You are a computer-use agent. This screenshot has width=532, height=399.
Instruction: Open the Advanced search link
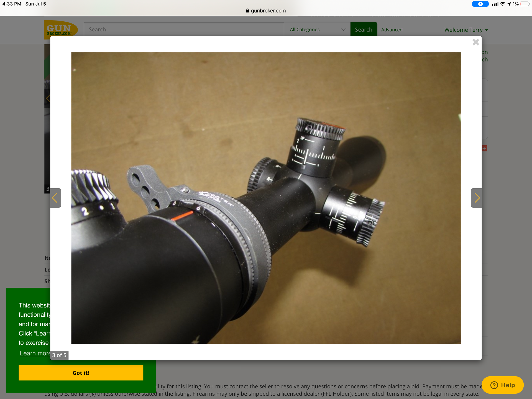[x=392, y=30]
